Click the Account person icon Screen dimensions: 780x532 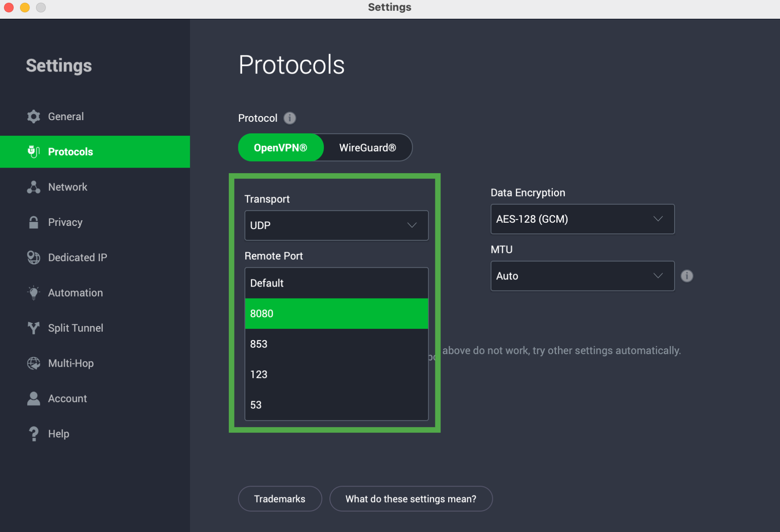[34, 399]
